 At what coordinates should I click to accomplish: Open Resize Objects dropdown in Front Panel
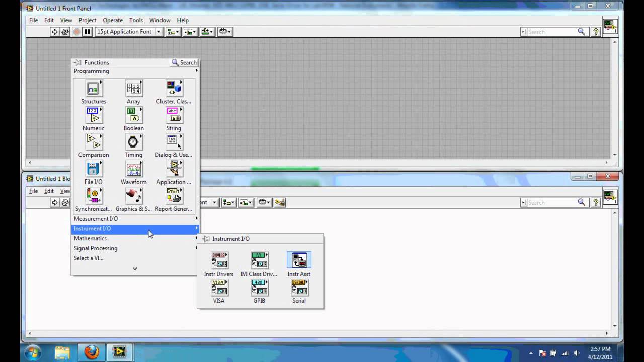pyautogui.click(x=207, y=32)
